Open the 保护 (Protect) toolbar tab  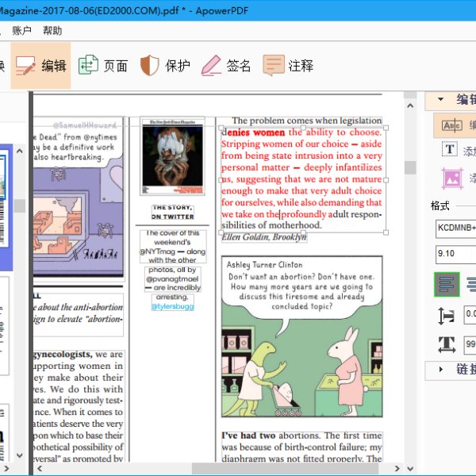coord(166,65)
